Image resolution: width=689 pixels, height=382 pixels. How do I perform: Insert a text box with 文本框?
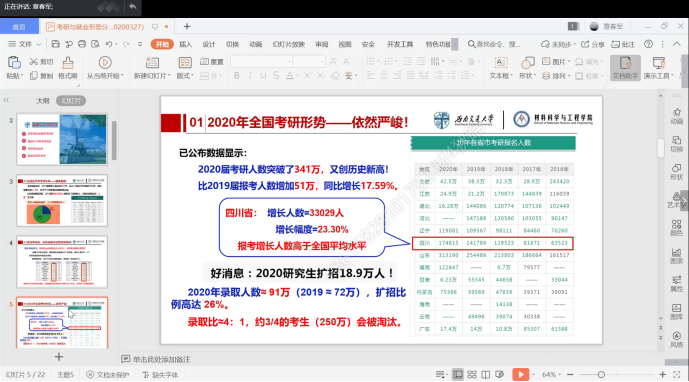click(x=501, y=68)
